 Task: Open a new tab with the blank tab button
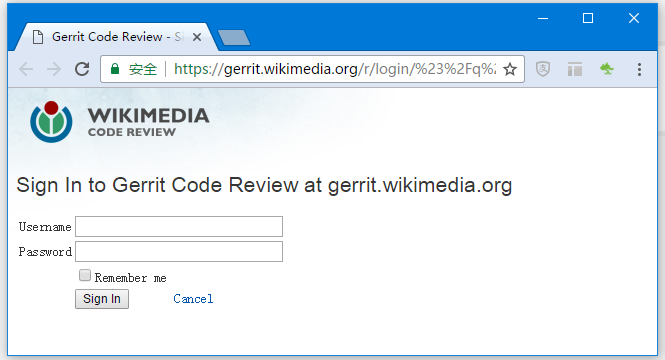click(234, 37)
